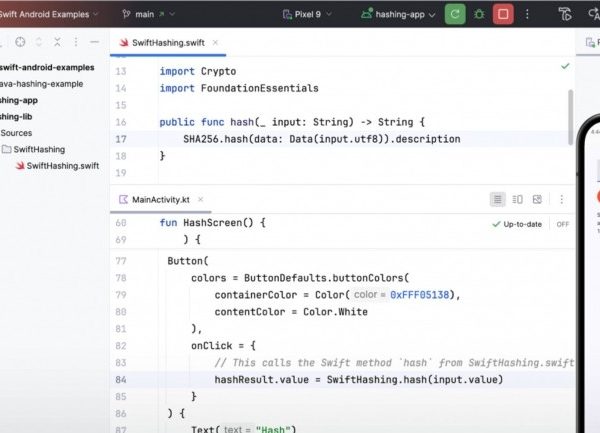Click import FoundationEssentials line
This screenshot has width=600, height=433.
[x=239, y=88]
